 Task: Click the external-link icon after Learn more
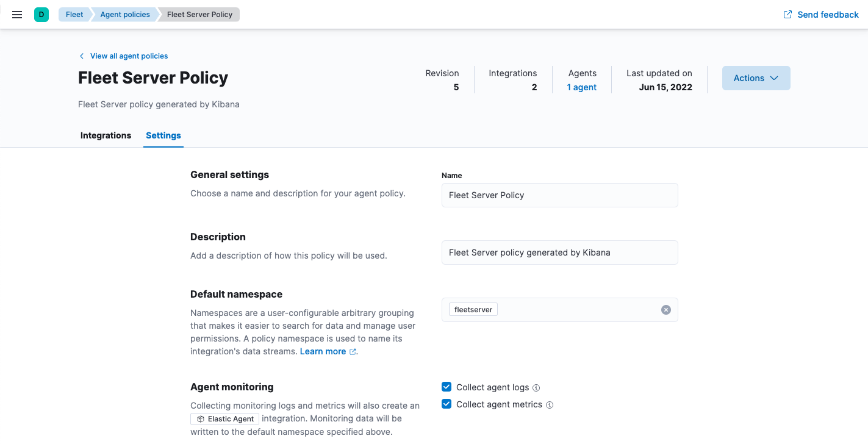coord(352,351)
